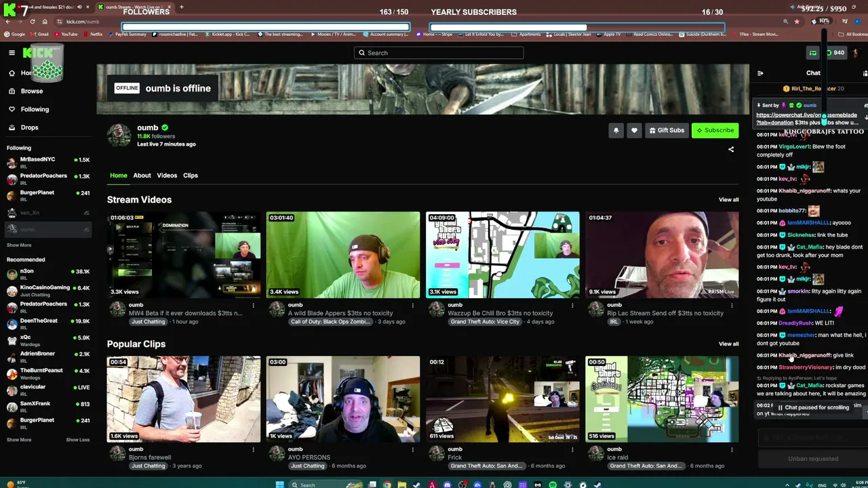This screenshot has width=868, height=488.
Task: Play the Rip Lac Stream Send off video
Action: [662, 255]
